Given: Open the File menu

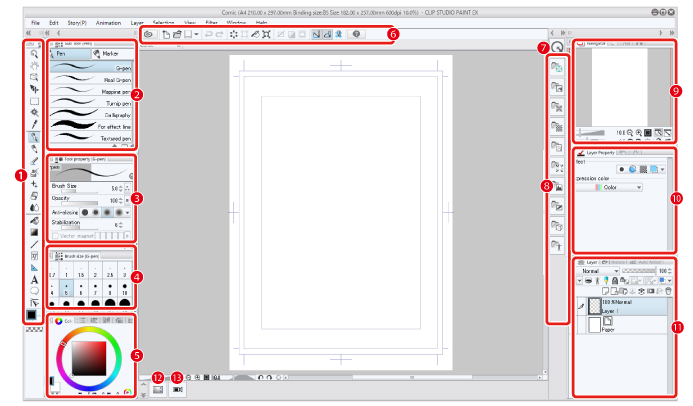Looking at the screenshot, I should click(35, 23).
